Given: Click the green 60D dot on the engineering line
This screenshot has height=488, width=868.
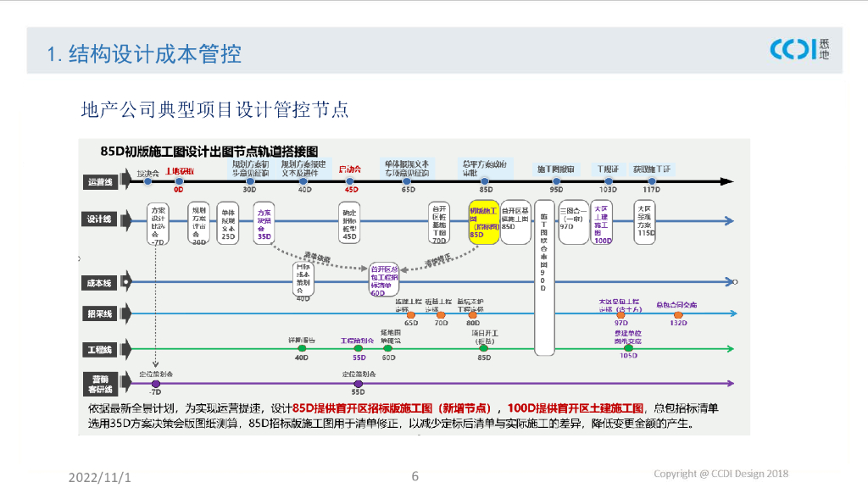Looking at the screenshot, I should tap(388, 348).
